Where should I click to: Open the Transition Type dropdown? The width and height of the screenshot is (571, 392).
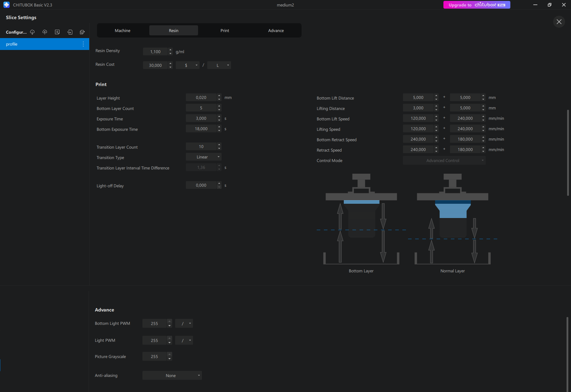pos(204,157)
